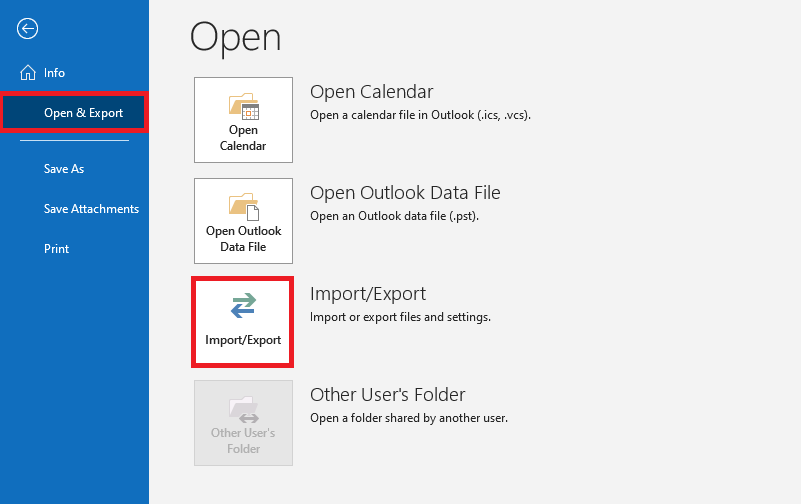Click the Other User's Folder heading
This screenshot has height=504, width=801.
tap(387, 395)
